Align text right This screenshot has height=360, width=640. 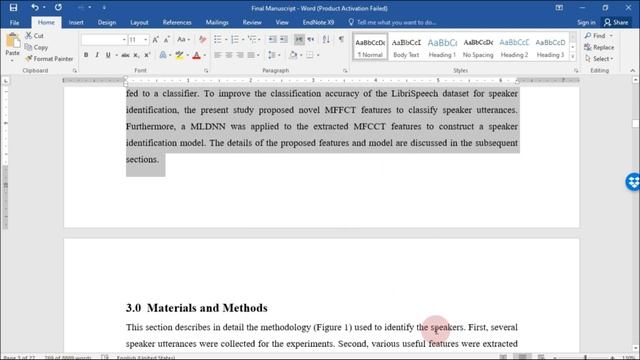click(x=240, y=55)
